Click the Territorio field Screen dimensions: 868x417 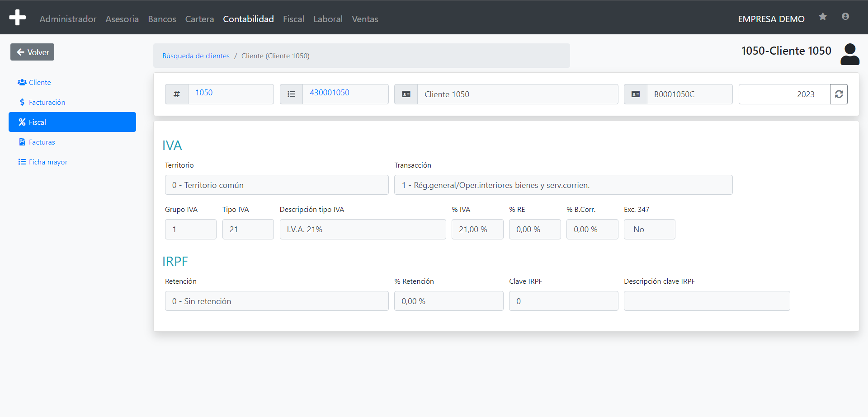(277, 185)
